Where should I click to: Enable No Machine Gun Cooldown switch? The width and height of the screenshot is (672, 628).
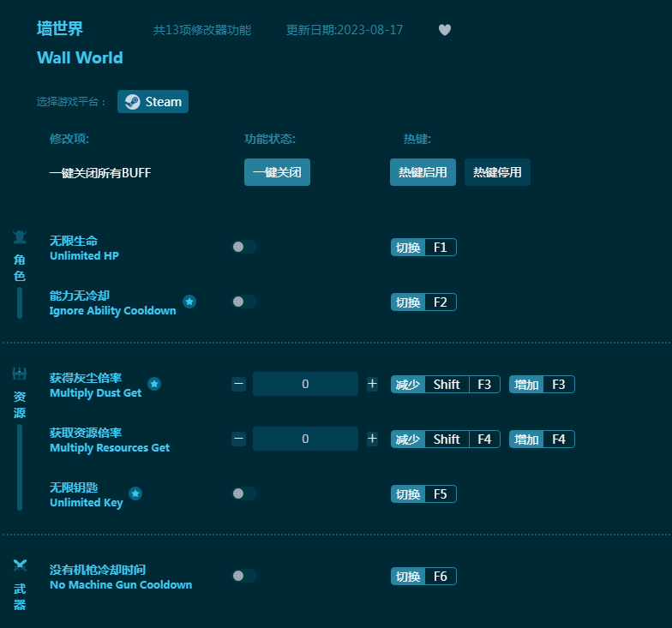tap(243, 576)
